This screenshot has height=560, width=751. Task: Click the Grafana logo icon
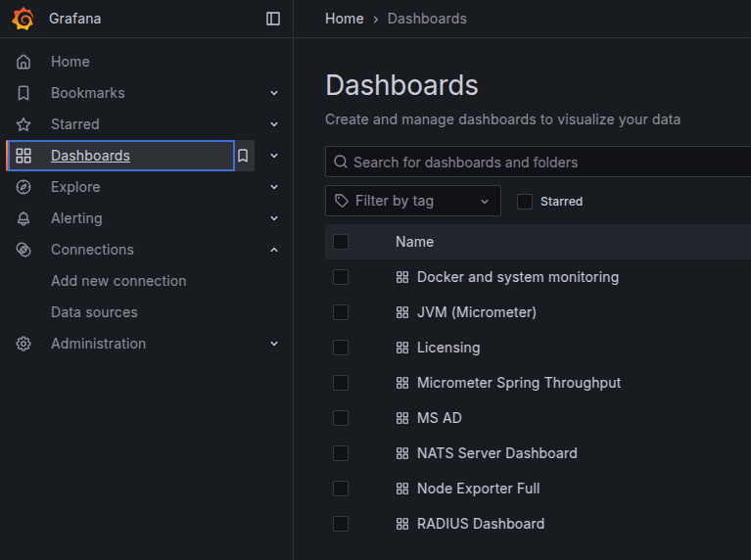click(x=23, y=19)
